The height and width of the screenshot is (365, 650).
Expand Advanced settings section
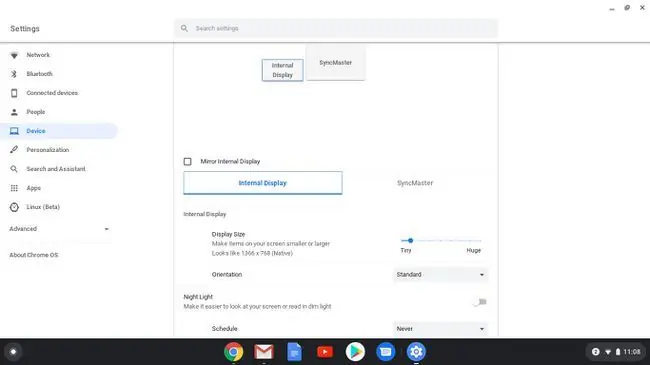(59, 229)
